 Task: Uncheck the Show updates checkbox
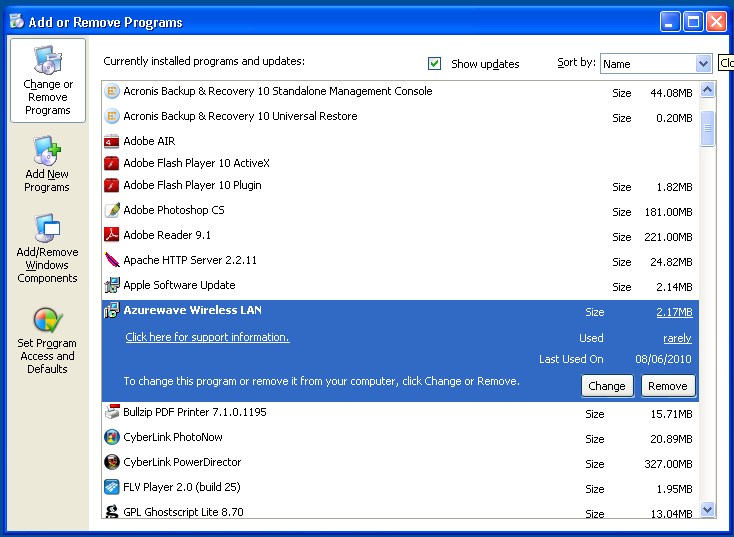pyautogui.click(x=434, y=63)
